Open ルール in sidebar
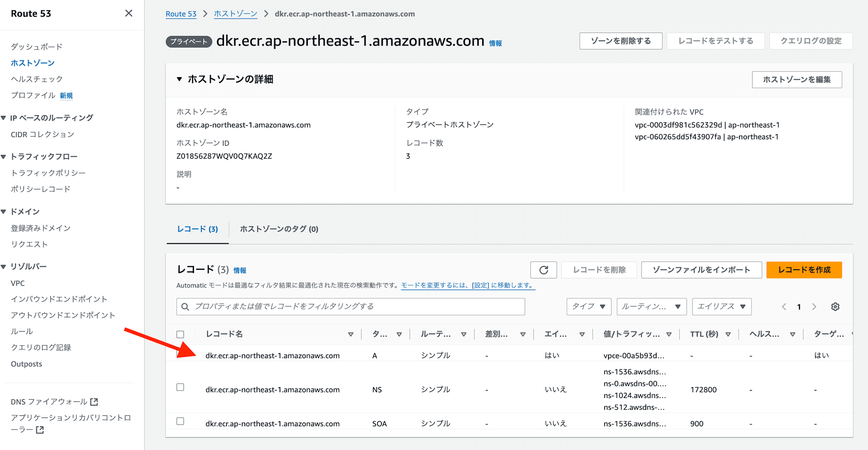Screen dimensions: 868x450 click(x=22, y=331)
